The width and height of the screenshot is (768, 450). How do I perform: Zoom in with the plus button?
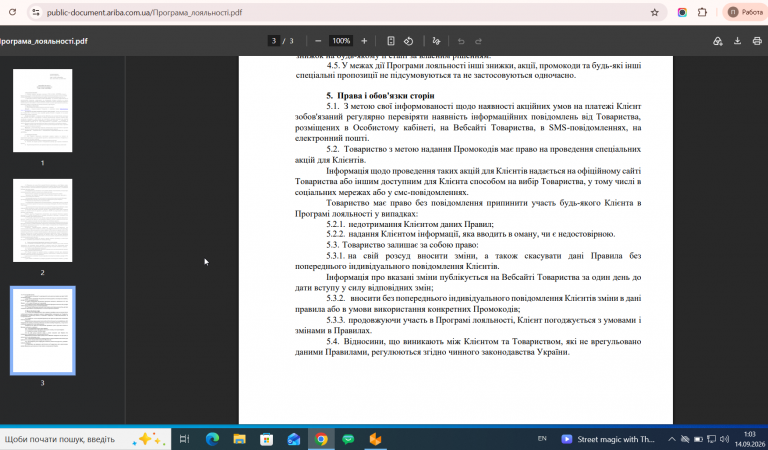click(x=364, y=41)
